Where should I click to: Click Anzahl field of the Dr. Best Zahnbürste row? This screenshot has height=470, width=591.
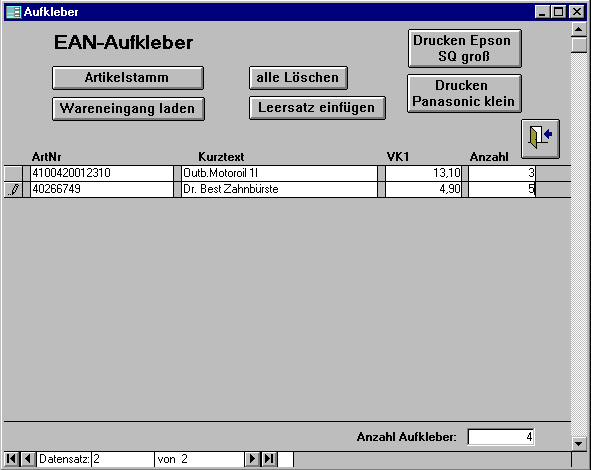click(502, 189)
